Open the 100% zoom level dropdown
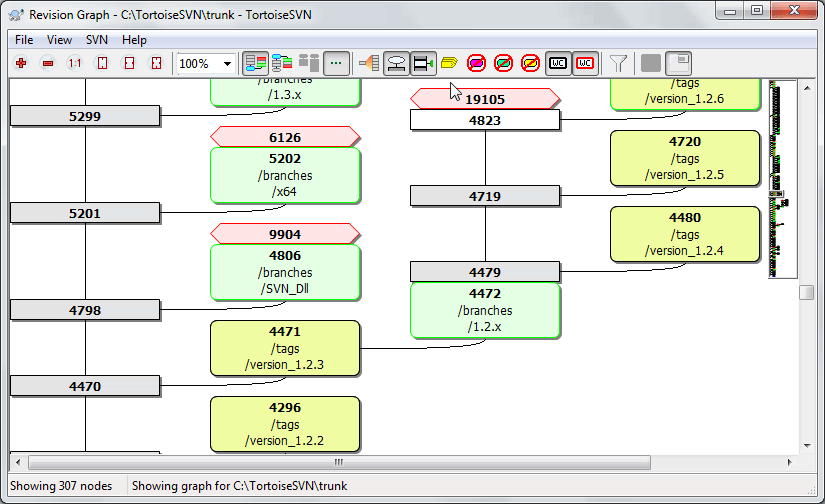This screenshot has width=825, height=504. click(x=228, y=63)
